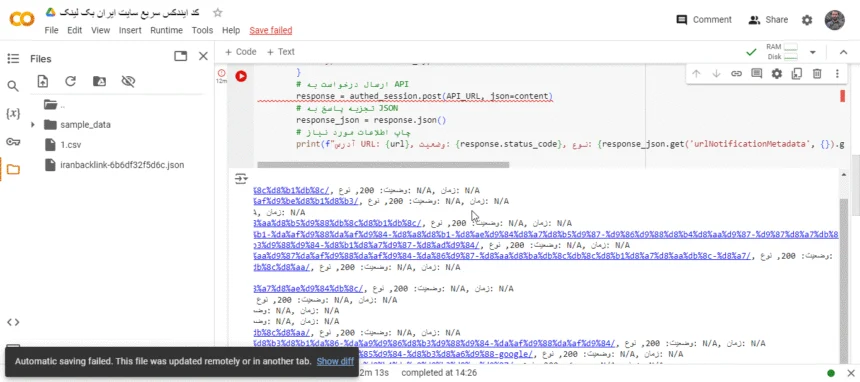Click the notebook title text
The image size is (860, 382).
[128, 12]
